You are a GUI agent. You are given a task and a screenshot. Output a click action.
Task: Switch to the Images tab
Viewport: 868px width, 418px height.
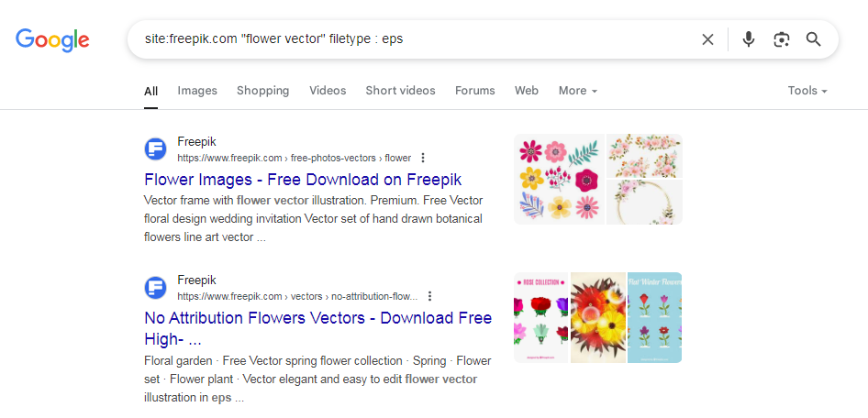(197, 91)
